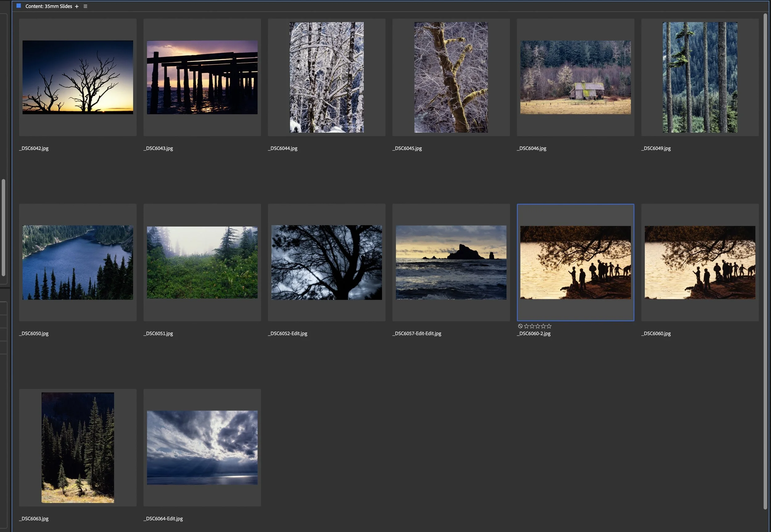Viewport: 771px width, 532px height.
Task: Set two-star rating on _DSC6060-2.jpg
Action: click(532, 326)
